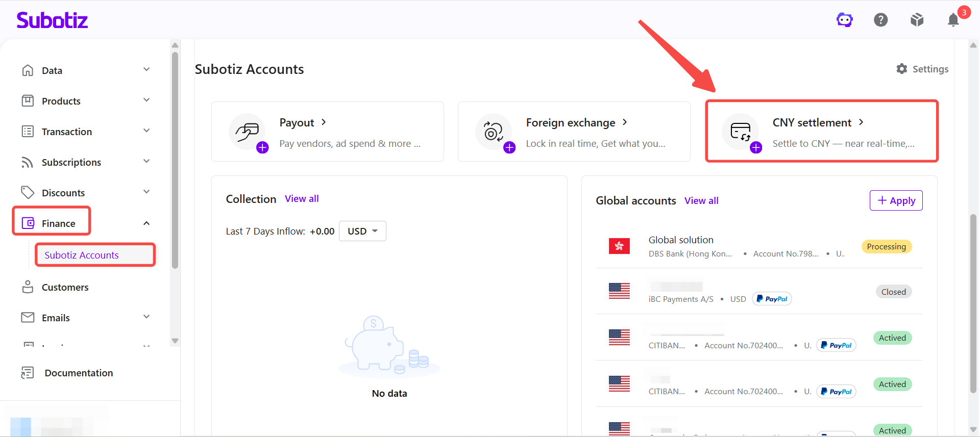Click the package box icon in header
980x437 pixels.
(917, 20)
